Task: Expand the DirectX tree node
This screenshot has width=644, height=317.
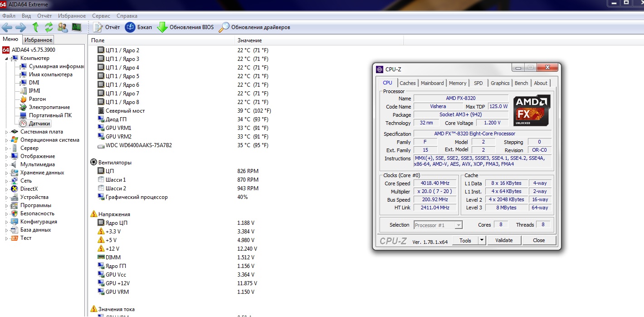Action: [6, 189]
